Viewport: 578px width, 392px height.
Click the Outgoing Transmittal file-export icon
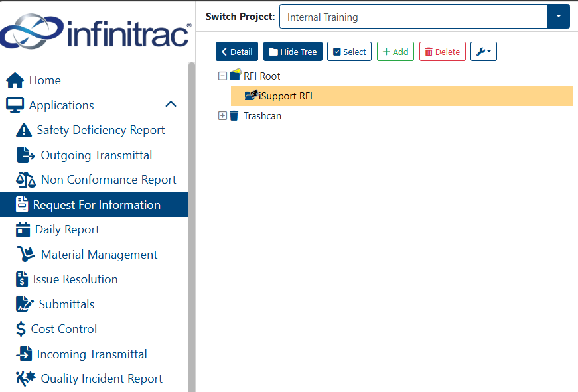25,155
